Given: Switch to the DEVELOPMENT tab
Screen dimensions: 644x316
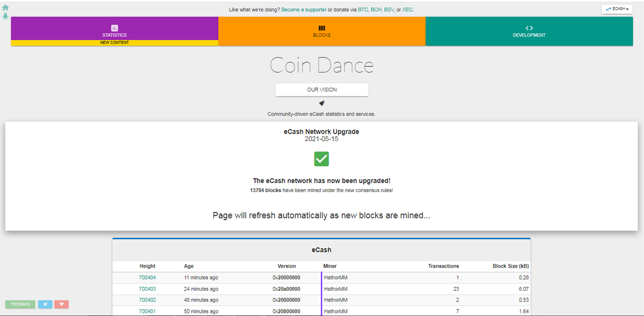Looking at the screenshot, I should coord(529,31).
